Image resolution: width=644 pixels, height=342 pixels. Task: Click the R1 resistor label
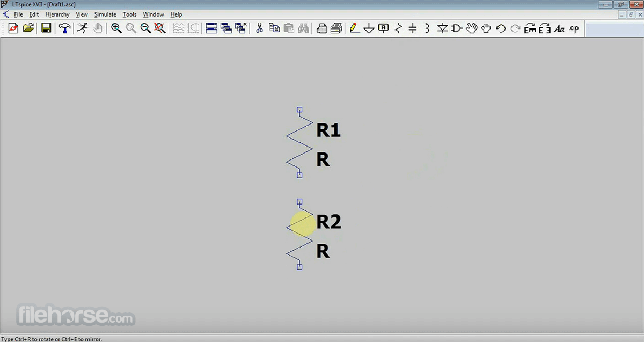pos(328,130)
